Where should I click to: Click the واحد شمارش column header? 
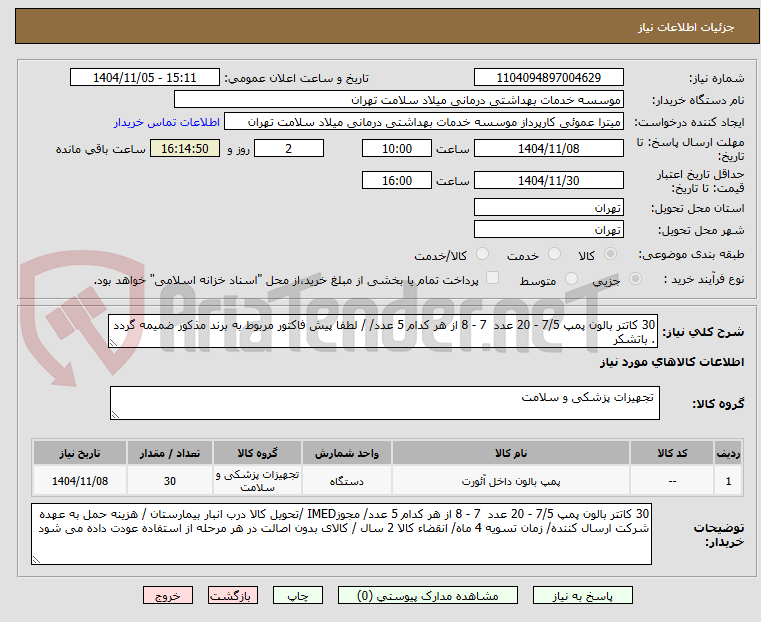point(347,453)
